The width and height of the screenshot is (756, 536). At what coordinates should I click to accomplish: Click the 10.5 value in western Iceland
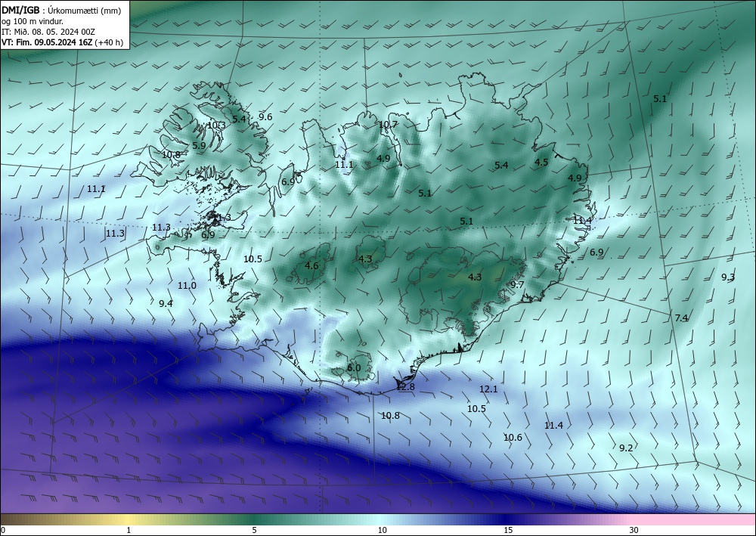point(253,259)
